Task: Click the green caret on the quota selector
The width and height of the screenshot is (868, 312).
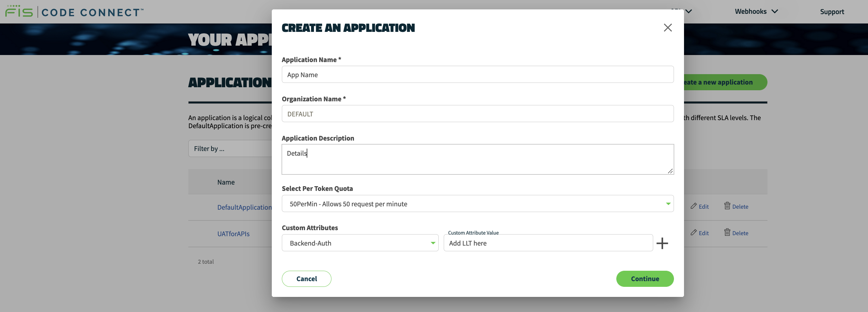Action: pos(668,204)
